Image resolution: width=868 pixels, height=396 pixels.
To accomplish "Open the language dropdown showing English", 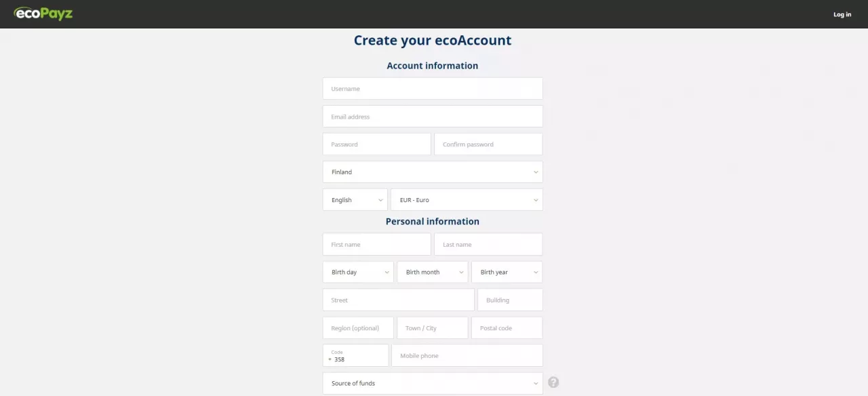I will 355,200.
